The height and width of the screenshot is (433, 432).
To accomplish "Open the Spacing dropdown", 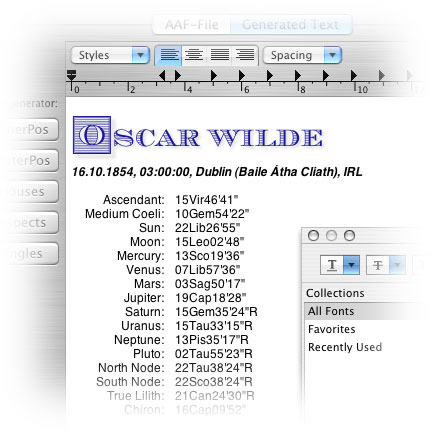I will (x=302, y=55).
